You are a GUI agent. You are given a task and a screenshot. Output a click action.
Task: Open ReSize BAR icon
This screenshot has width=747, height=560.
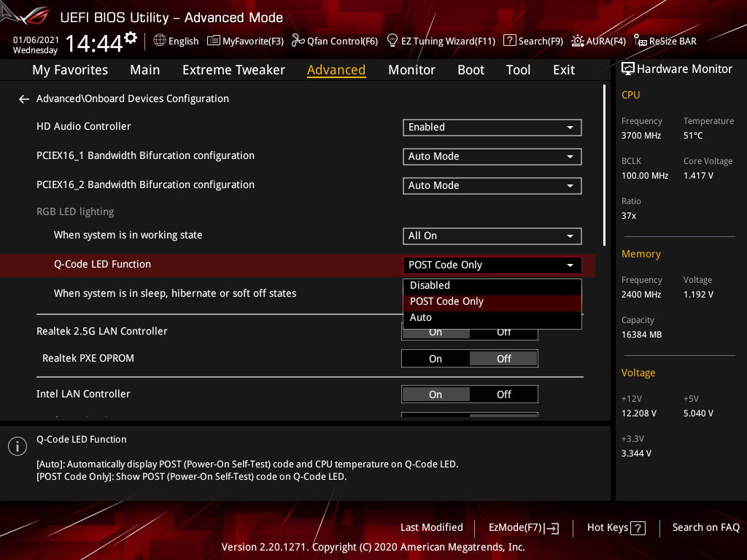tap(640, 41)
